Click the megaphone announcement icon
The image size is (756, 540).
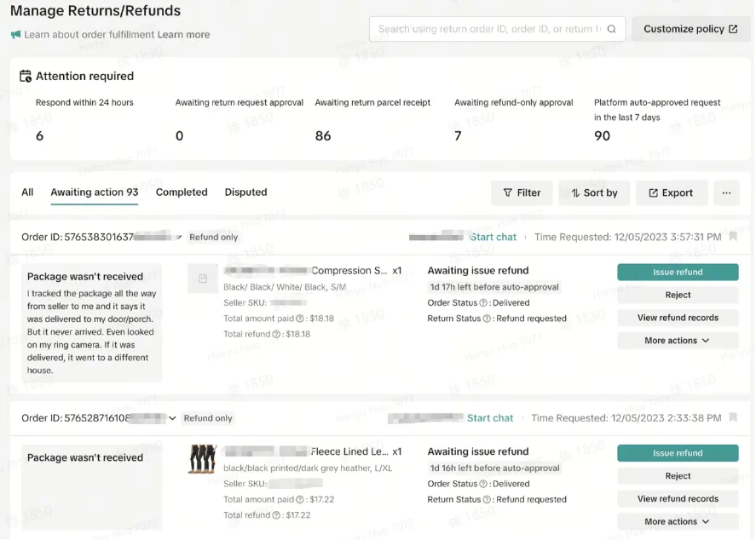[x=16, y=35]
